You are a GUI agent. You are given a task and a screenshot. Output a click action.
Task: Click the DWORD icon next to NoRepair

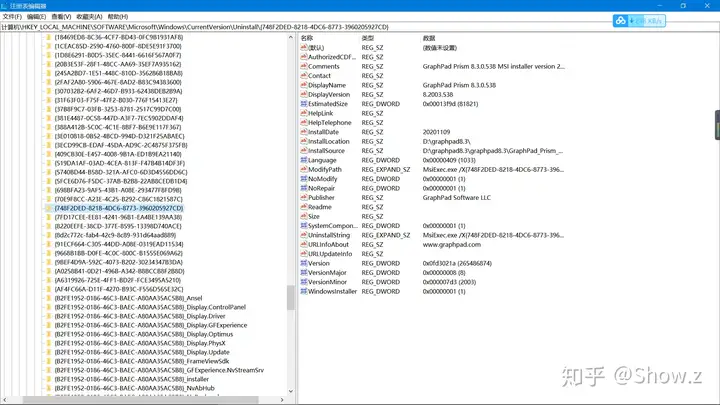pos(304,188)
